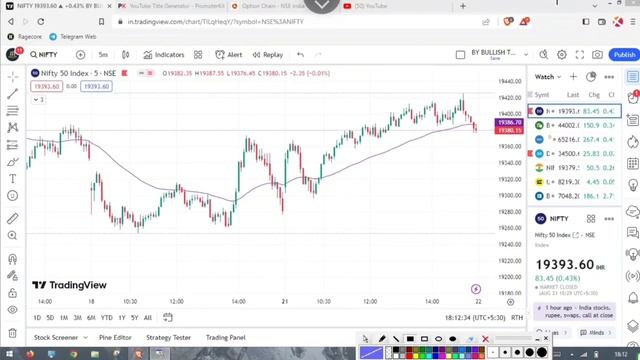This screenshot has width=640, height=360.
Task: Add symbol to watchlist with plus icon
Action: pos(573,77)
